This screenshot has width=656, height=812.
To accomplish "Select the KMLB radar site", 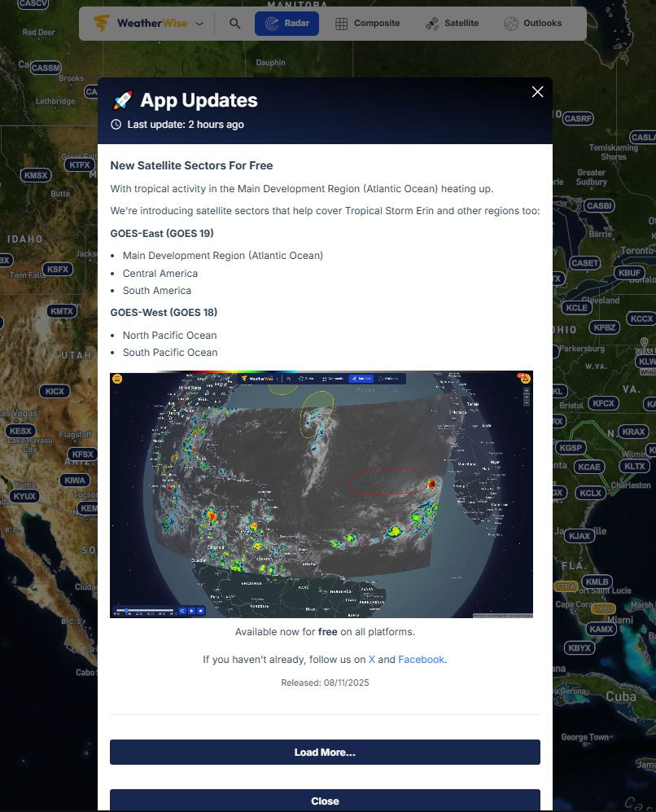I will (597, 582).
